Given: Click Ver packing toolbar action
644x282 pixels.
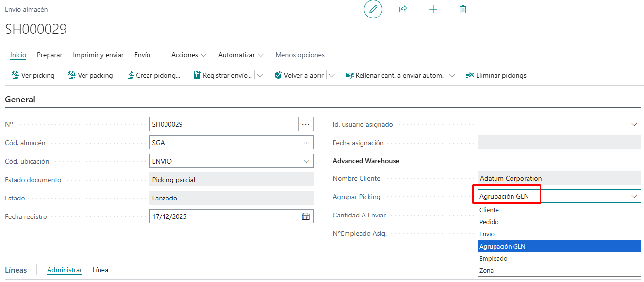Looking at the screenshot, I should tap(90, 75).
